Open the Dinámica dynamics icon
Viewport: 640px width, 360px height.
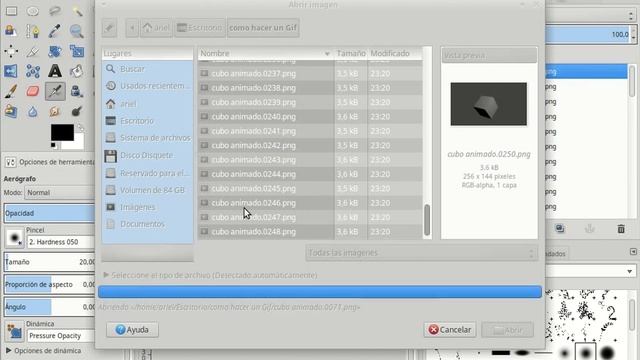[14, 331]
